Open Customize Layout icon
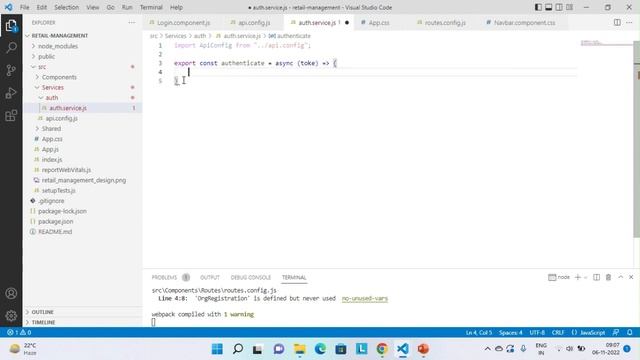640x360 pixels. pyautogui.click(x=569, y=7)
